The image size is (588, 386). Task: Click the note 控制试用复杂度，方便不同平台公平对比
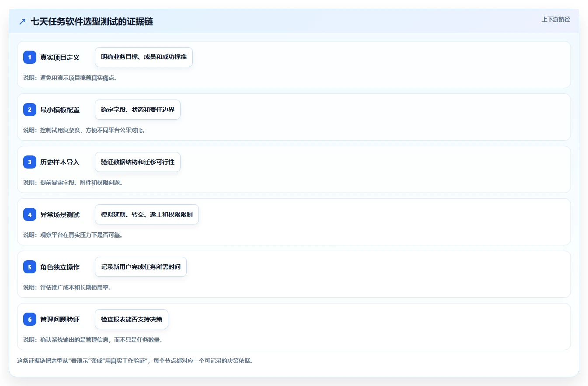(x=84, y=130)
